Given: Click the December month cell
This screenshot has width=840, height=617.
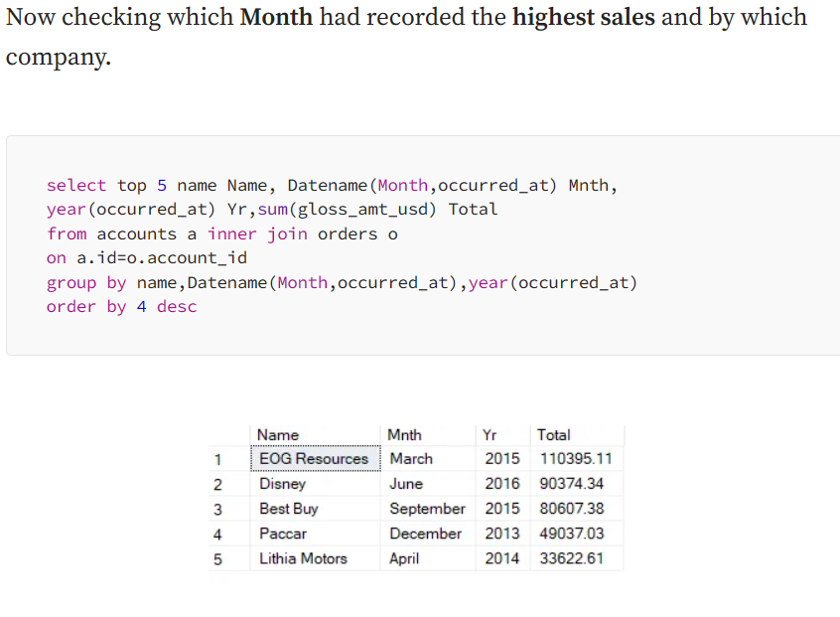Looking at the screenshot, I should [x=428, y=534].
